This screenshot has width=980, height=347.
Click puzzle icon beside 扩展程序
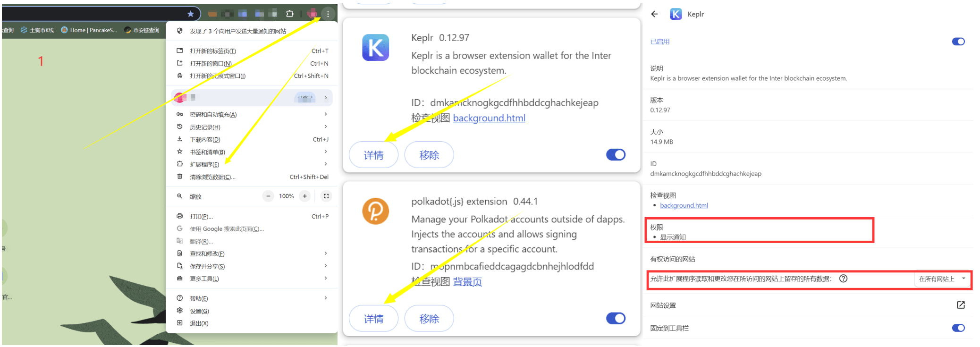click(x=179, y=164)
